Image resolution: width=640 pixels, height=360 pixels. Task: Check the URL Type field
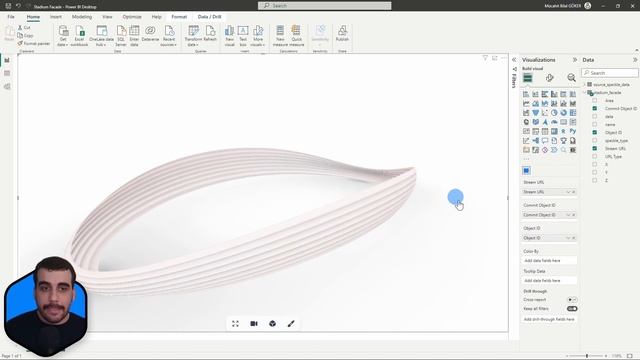[595, 156]
